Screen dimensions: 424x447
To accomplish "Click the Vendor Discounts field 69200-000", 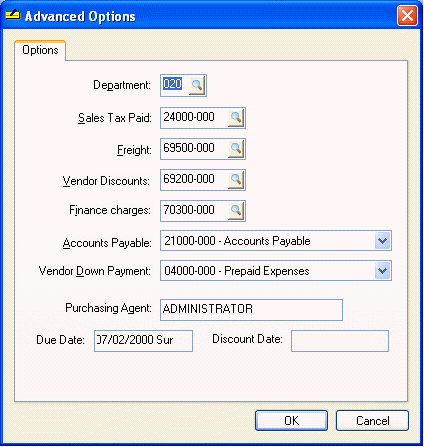I will [194, 180].
